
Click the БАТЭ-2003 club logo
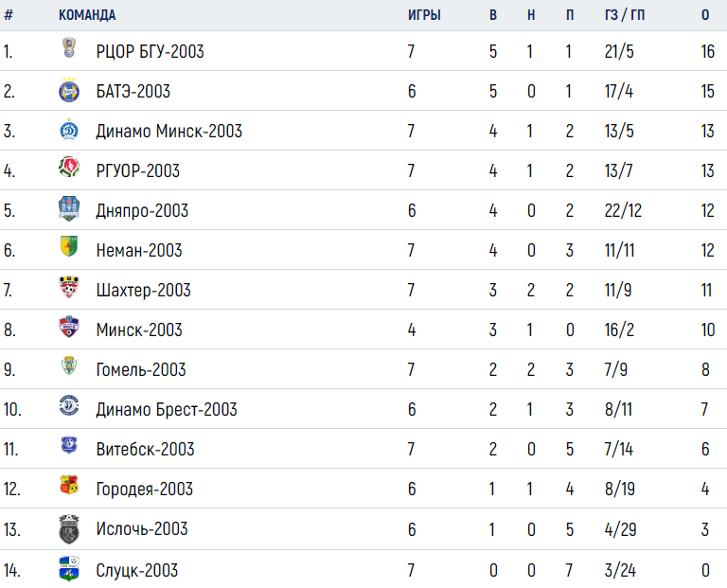[69, 90]
